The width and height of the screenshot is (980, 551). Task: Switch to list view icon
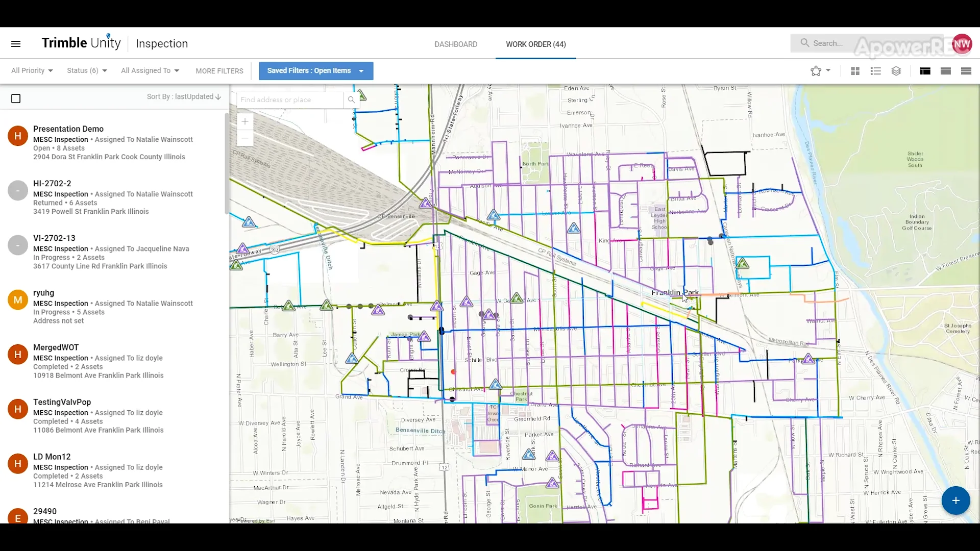tap(876, 71)
